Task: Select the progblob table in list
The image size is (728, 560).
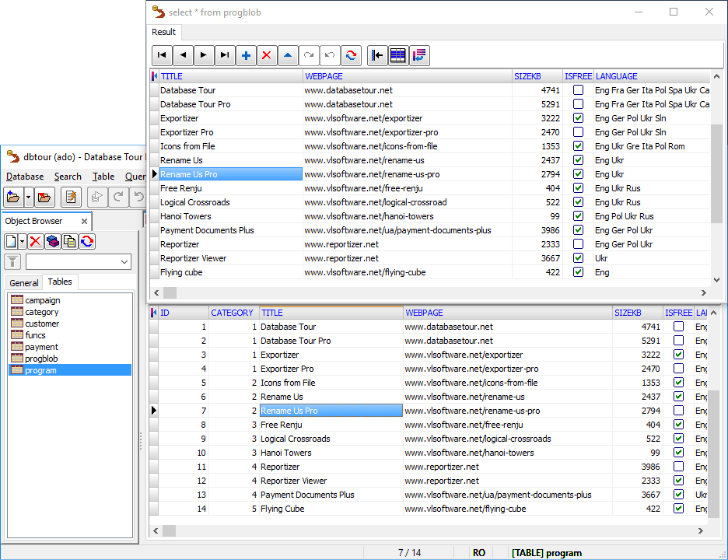Action: 41,359
